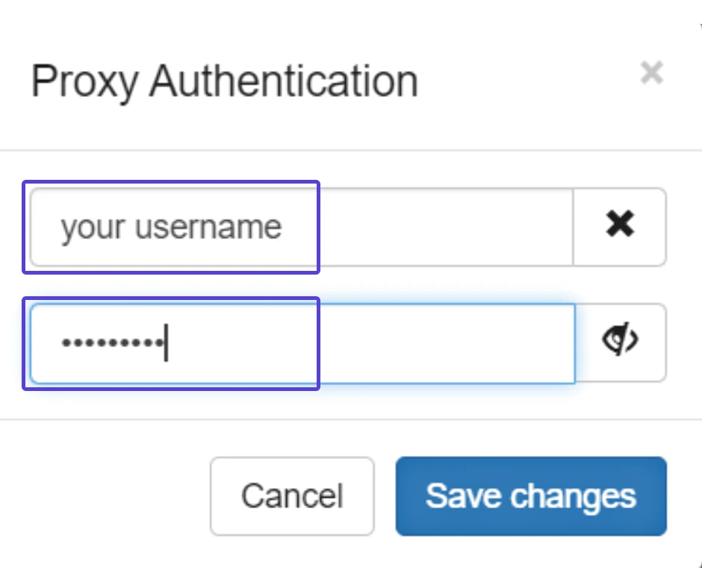Click the Proxy Authentication title text
702x588 pixels.
pyautogui.click(x=224, y=81)
